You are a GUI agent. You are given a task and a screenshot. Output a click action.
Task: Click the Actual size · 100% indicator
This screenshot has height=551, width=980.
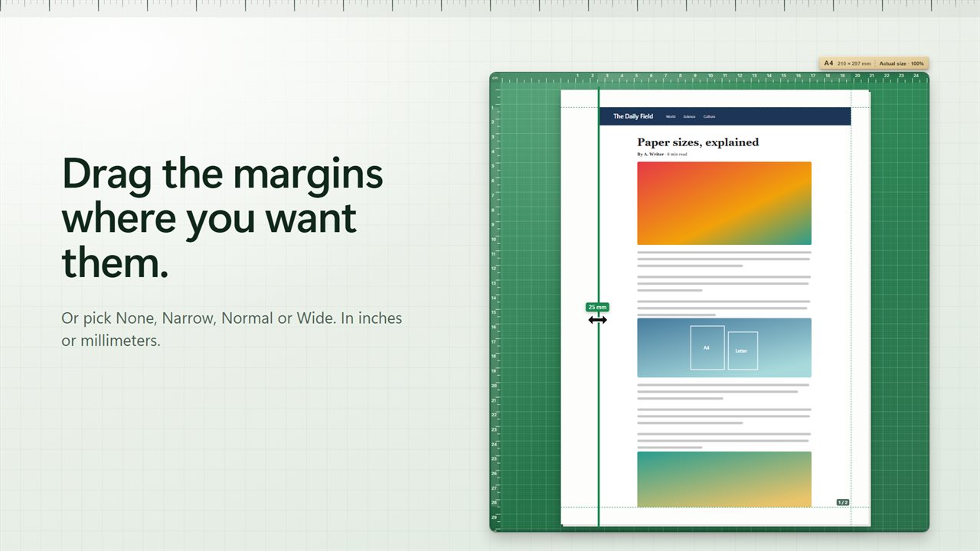point(901,64)
